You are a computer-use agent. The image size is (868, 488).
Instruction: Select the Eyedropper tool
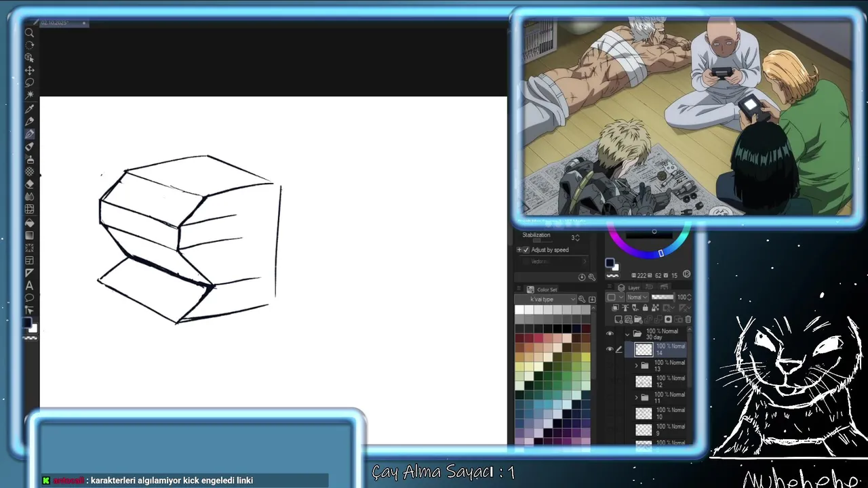[x=29, y=108]
